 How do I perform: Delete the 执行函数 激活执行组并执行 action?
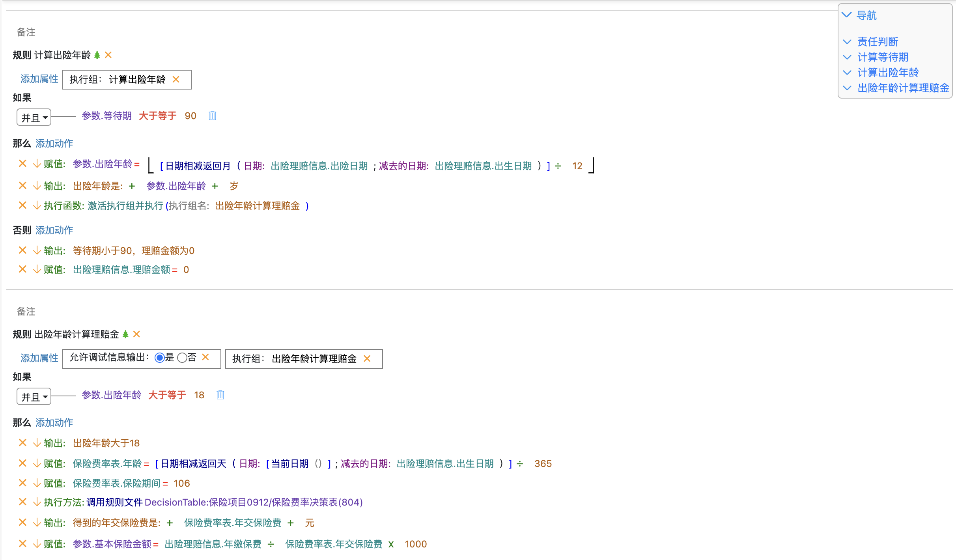tap(22, 206)
